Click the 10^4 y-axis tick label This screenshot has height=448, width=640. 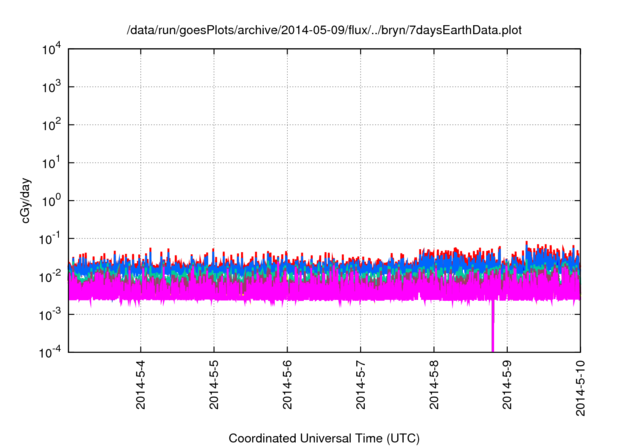(x=51, y=49)
